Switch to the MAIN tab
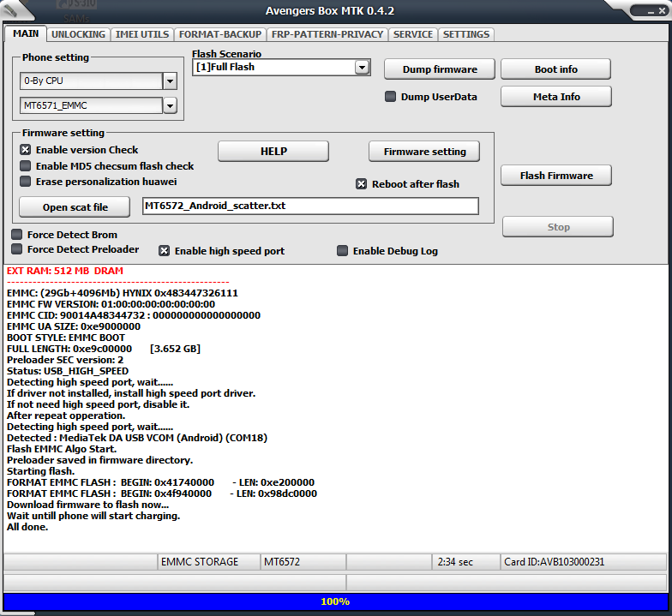Screen dimensions: 672x616 (26, 34)
